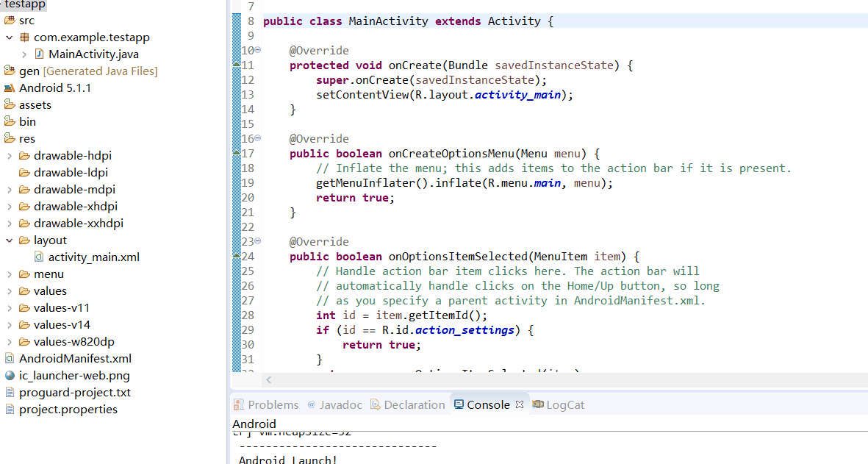The image size is (868, 464).
Task: Fold the onCreateOptionsMenu method at line 16
Action: (x=257, y=138)
